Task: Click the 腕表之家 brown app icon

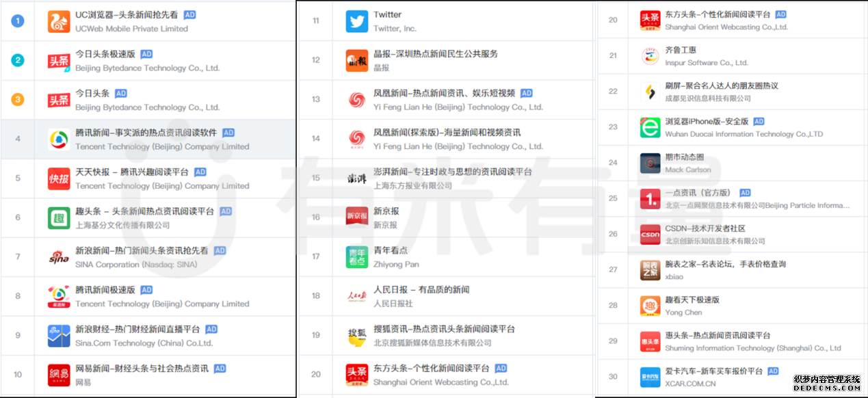Action: 650,270
